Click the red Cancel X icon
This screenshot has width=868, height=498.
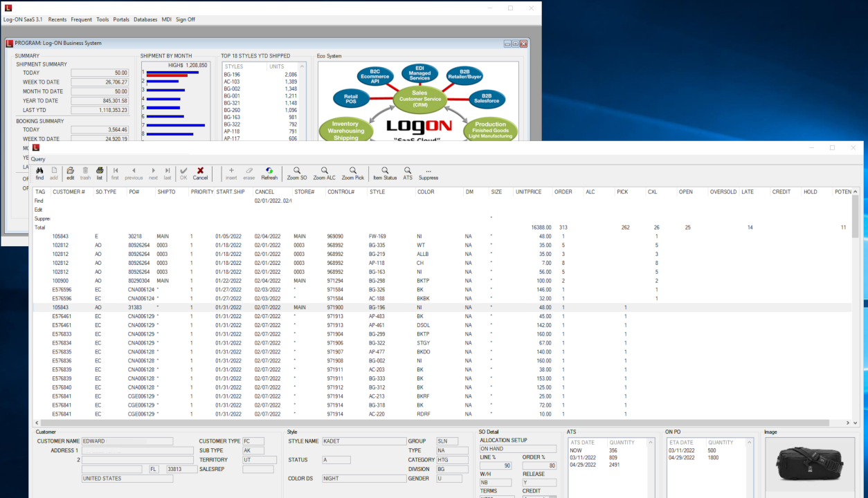tap(200, 170)
